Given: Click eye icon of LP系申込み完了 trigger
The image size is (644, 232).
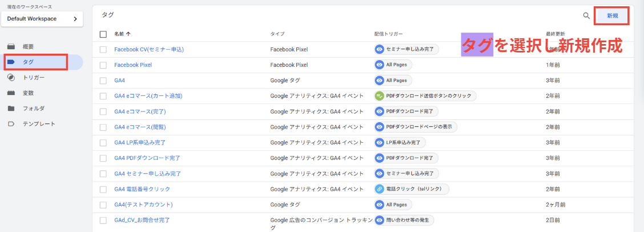Looking at the screenshot, I should (380, 143).
